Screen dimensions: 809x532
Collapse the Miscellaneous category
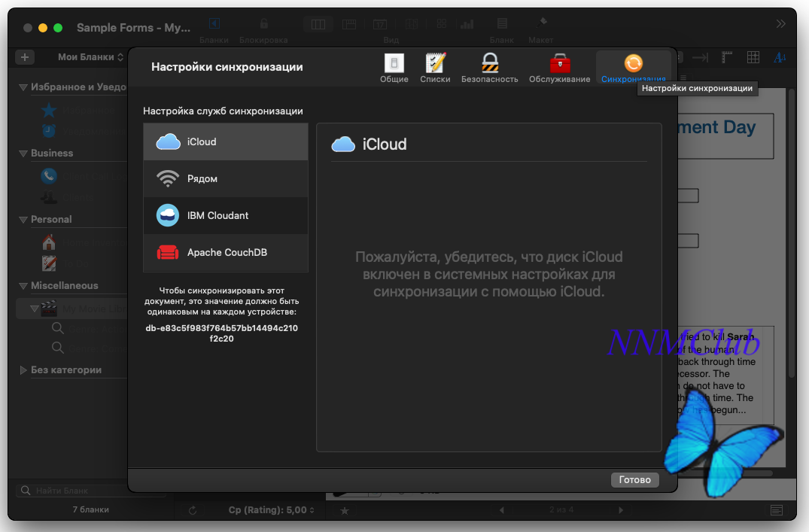pyautogui.click(x=23, y=285)
